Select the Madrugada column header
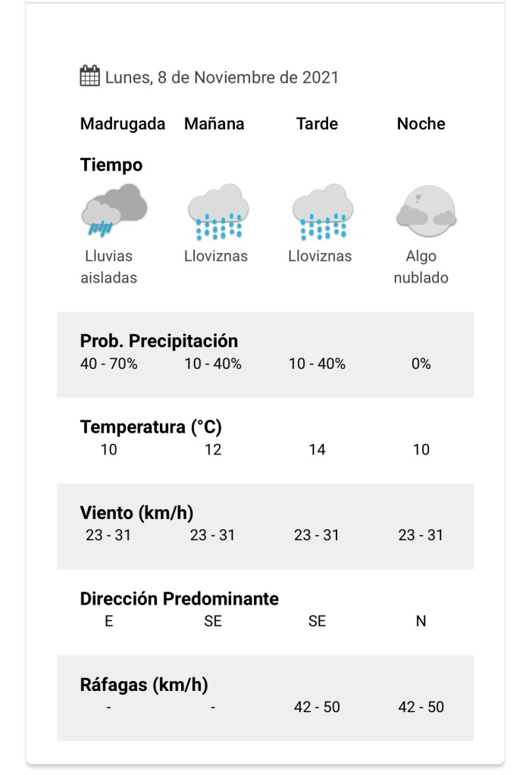Image resolution: width=532 pixels, height=775 pixels. tap(123, 123)
